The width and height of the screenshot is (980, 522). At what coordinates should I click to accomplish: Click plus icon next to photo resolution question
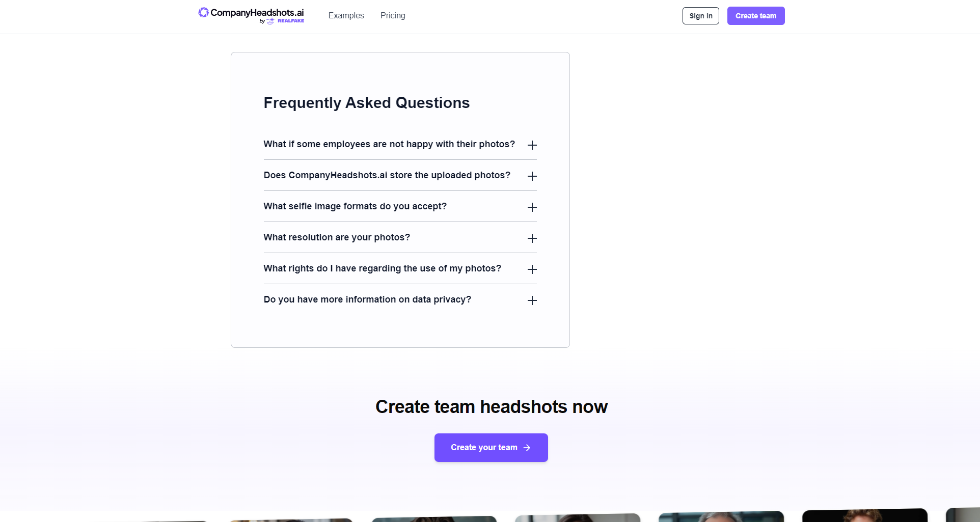[x=532, y=238]
